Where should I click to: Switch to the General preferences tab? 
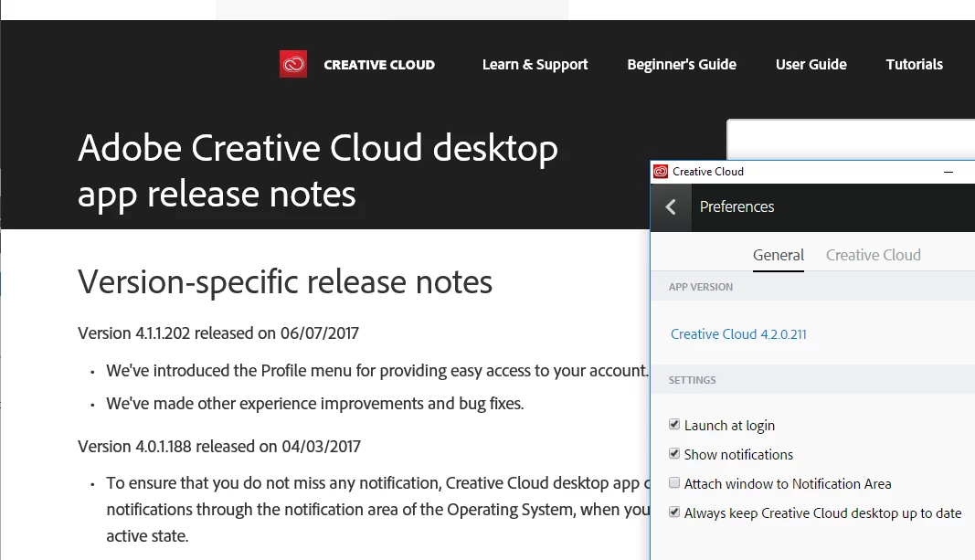(779, 256)
